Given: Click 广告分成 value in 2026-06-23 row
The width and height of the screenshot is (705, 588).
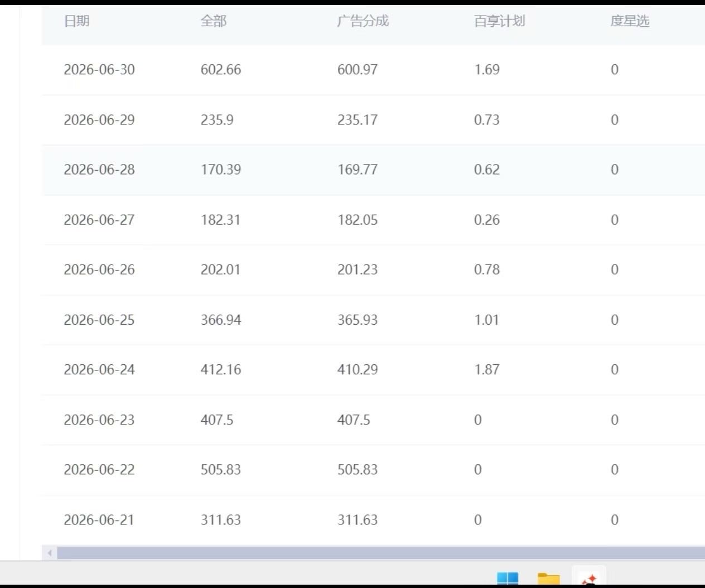Looking at the screenshot, I should click(354, 420).
